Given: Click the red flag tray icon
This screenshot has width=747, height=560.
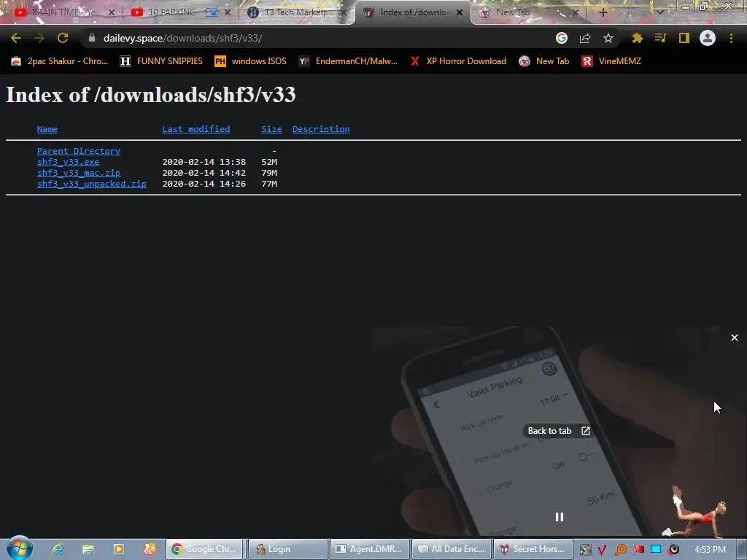Looking at the screenshot, I should (x=638, y=550).
